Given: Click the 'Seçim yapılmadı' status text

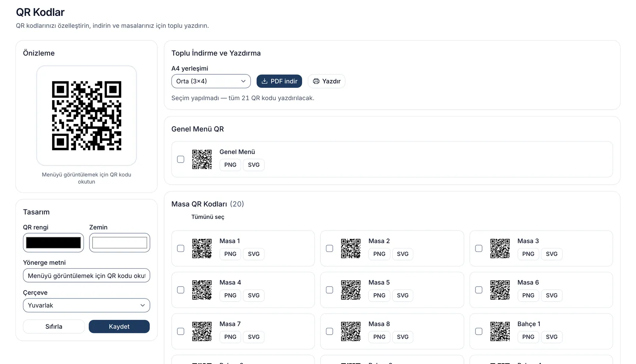Looking at the screenshot, I should tap(243, 98).
